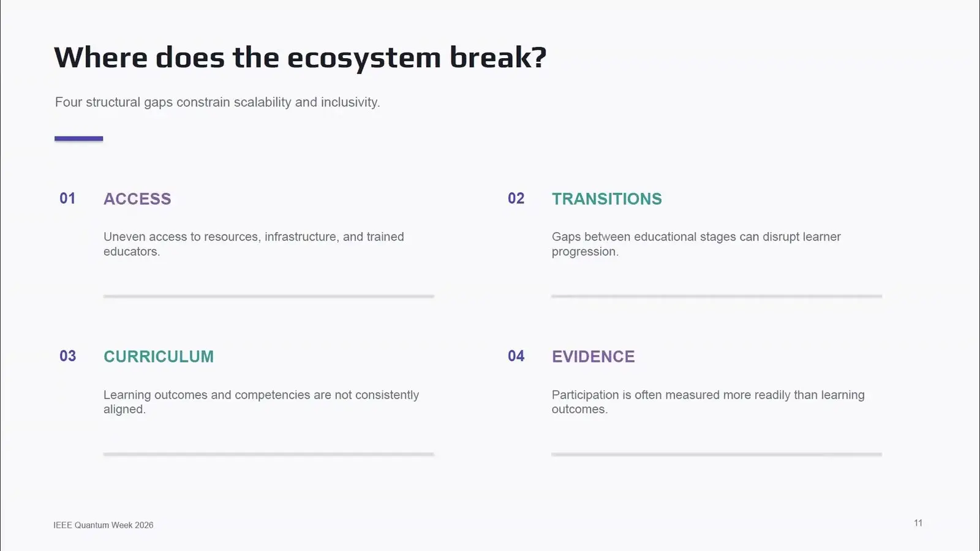Click the purple accent bar under subtitle
The image size is (980, 551).
click(78, 139)
